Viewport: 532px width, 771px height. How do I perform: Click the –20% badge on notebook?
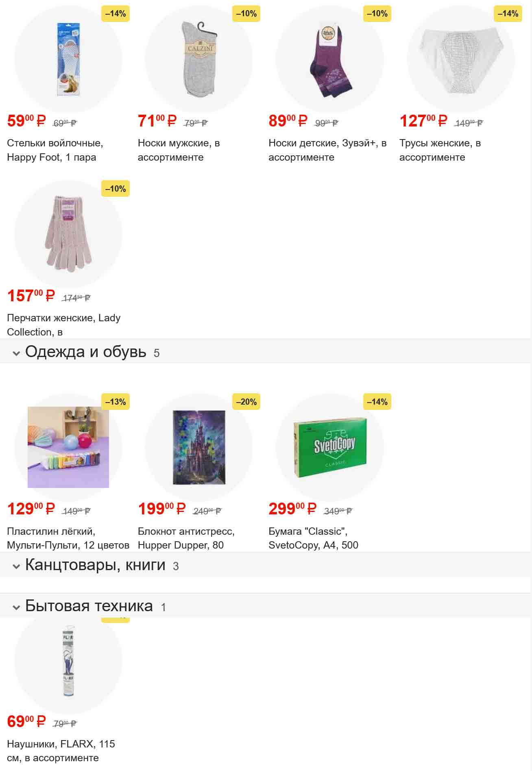click(246, 402)
